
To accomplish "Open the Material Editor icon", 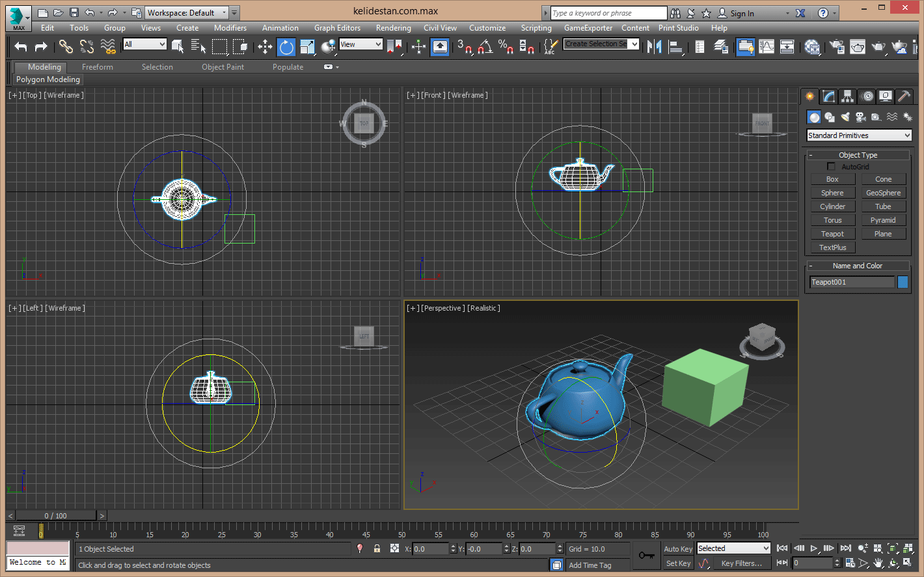I will click(x=812, y=46).
